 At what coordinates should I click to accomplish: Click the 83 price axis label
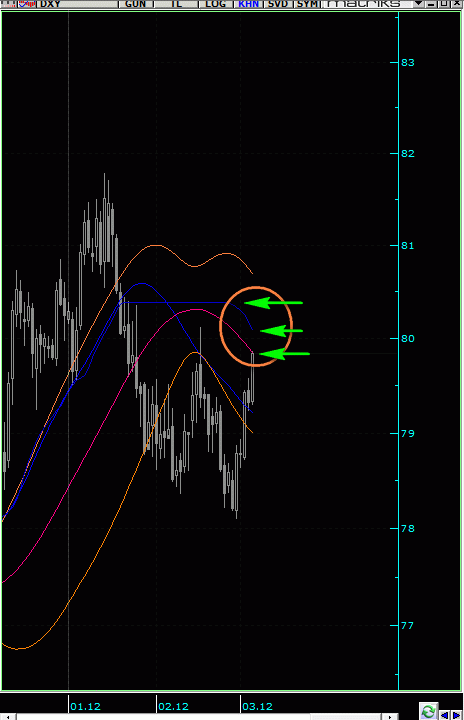(x=407, y=62)
